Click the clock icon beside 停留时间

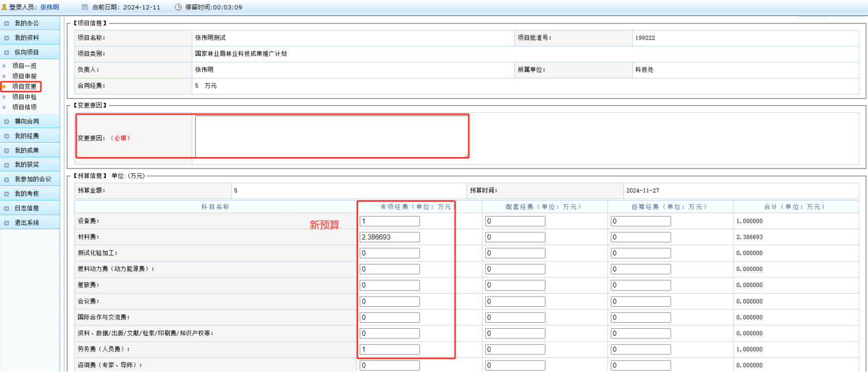click(x=178, y=7)
